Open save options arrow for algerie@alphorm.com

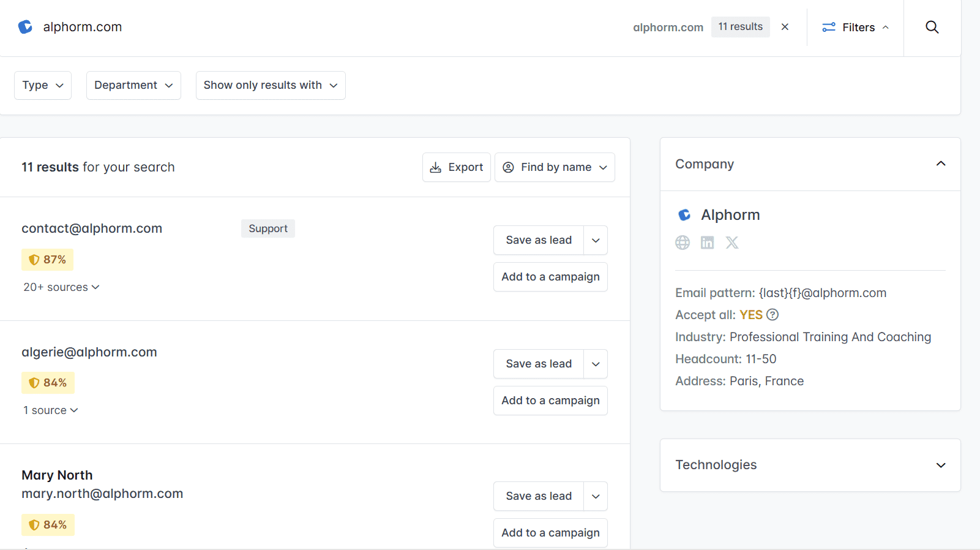pyautogui.click(x=596, y=364)
